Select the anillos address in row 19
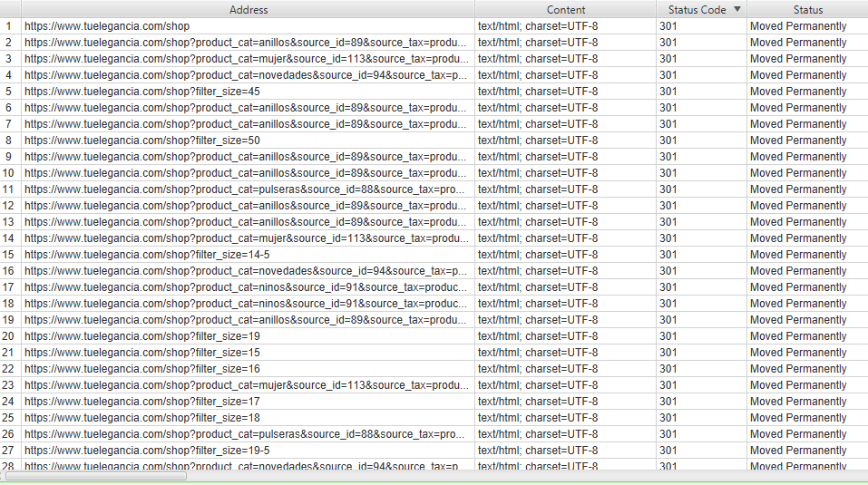Screen dimensions: 868x485 pos(245,320)
